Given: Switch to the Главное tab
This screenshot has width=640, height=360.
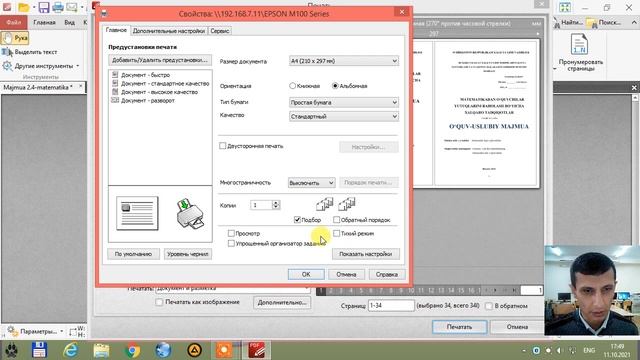Looking at the screenshot, I should (116, 30).
